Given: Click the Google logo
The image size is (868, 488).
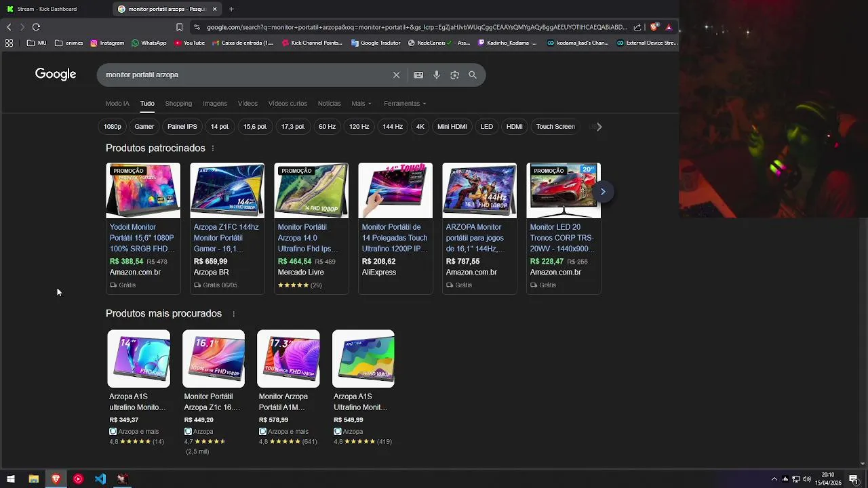Looking at the screenshot, I should click(56, 75).
